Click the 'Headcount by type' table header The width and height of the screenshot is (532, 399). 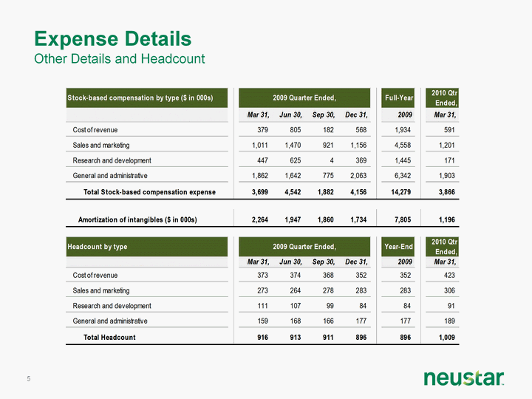pyautogui.click(x=146, y=247)
